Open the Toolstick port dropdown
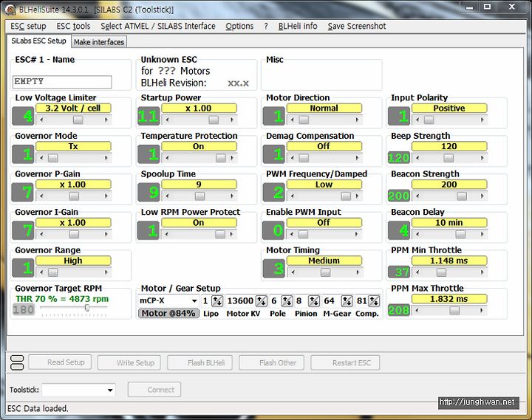Screen dimensions: 532x420 (110, 390)
